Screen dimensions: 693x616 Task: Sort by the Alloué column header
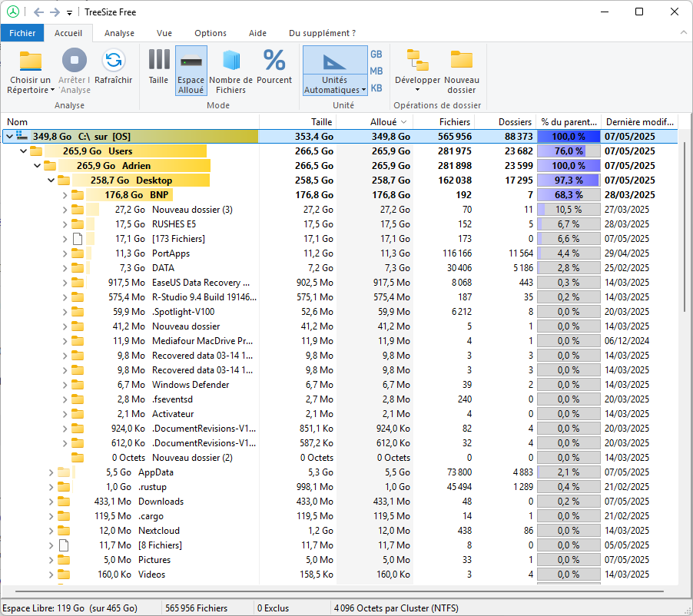pos(375,122)
